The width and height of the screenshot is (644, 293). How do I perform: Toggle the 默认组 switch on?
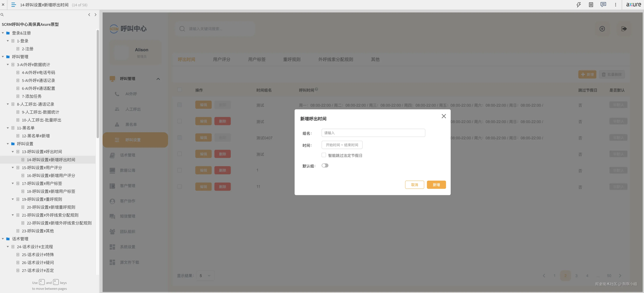(x=325, y=166)
